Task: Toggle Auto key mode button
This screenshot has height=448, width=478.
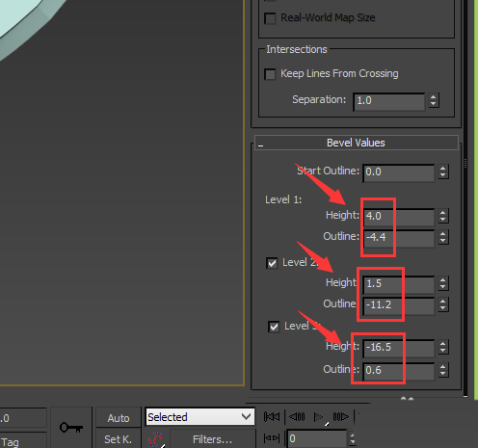Action: tap(119, 417)
